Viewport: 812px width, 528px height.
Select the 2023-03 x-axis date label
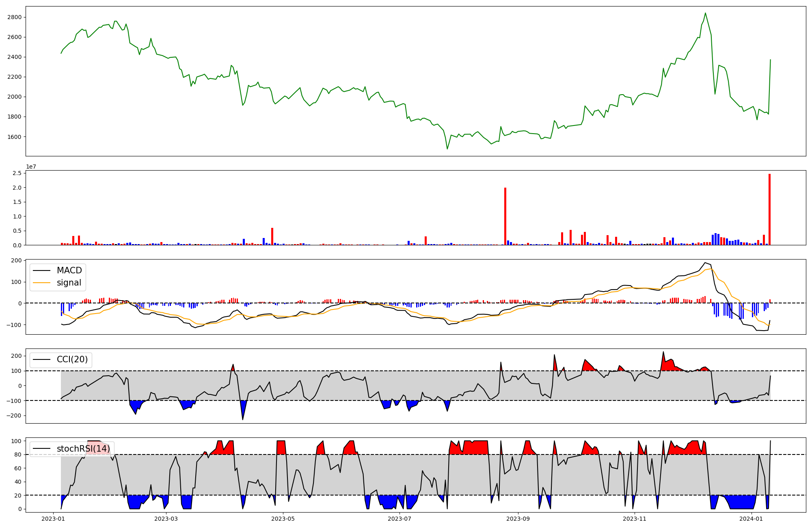(x=166, y=519)
